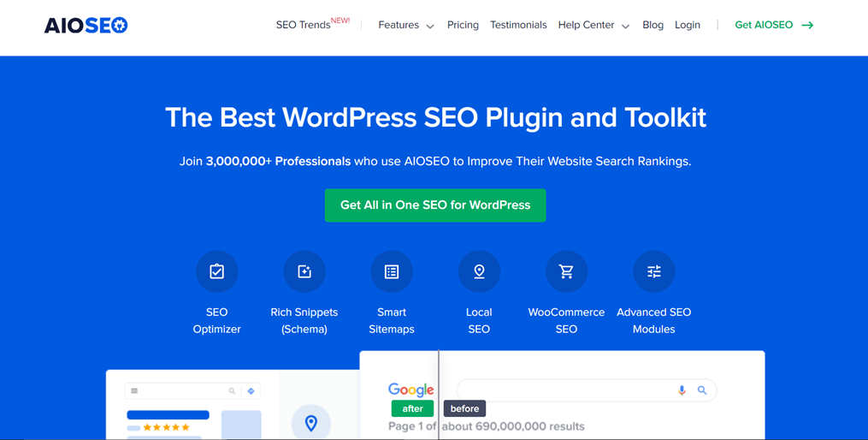
Task: Click the WooCommerce SEO shopping cart icon
Action: pyautogui.click(x=566, y=271)
